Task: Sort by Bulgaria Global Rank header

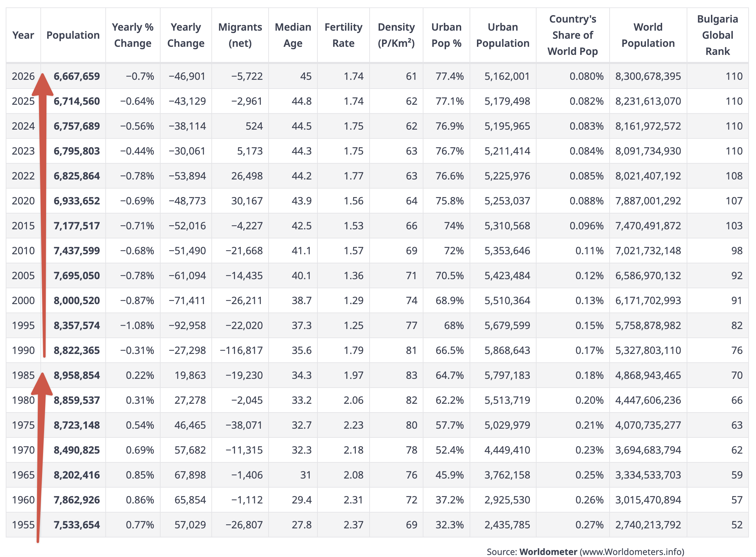Action: click(x=717, y=35)
